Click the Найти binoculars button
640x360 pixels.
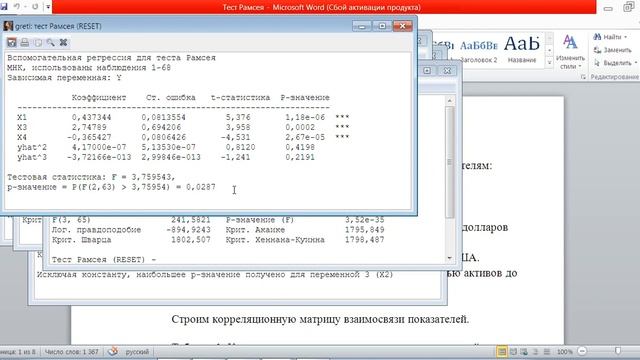tap(607, 37)
